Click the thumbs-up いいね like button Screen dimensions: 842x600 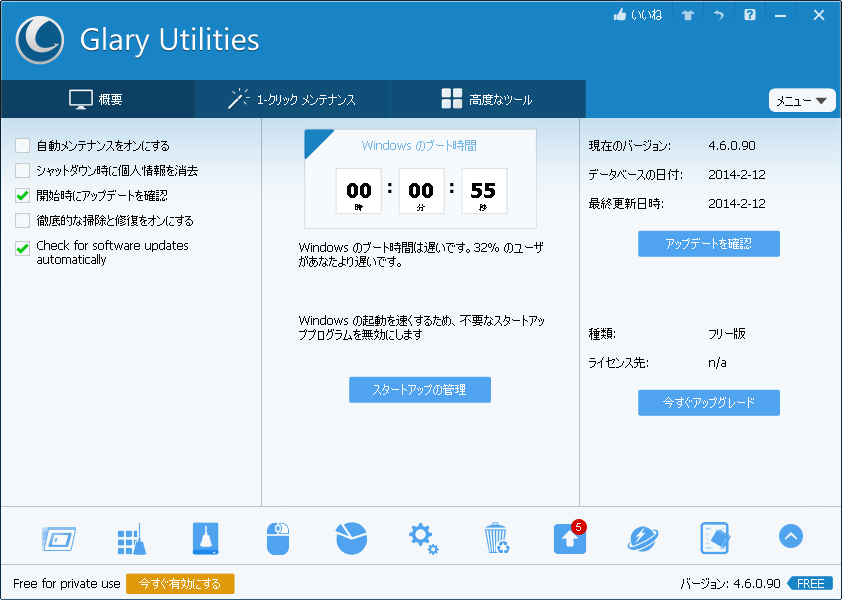tap(637, 15)
